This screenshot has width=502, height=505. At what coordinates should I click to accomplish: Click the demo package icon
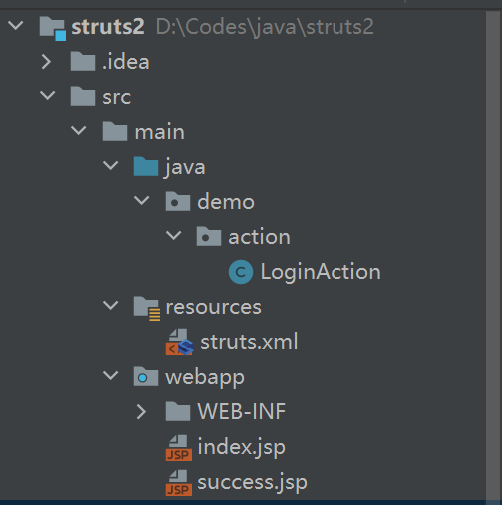coord(178,201)
